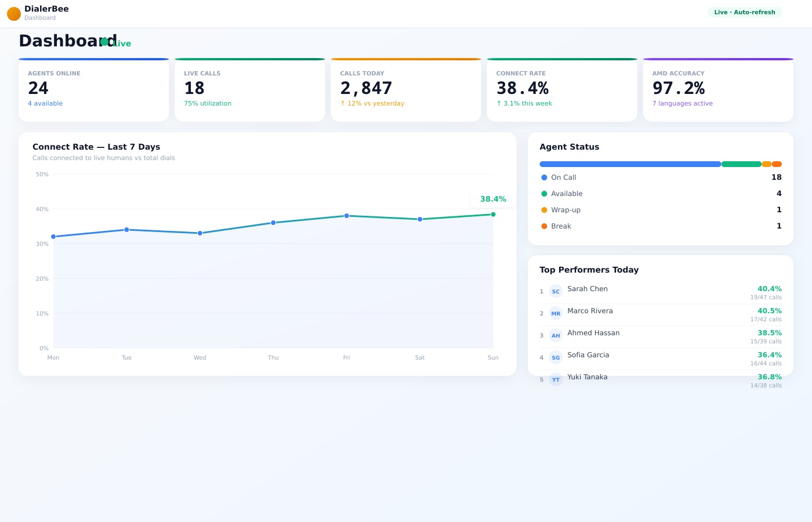Click the green Available legend dot
Viewport: 812px width, 522px height.
544,194
